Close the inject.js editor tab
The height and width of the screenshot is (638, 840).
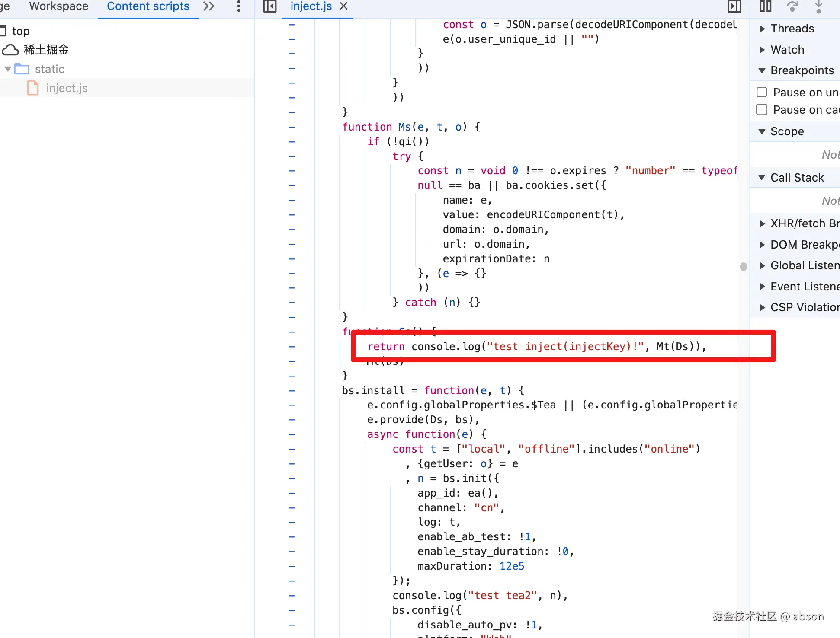pyautogui.click(x=344, y=6)
